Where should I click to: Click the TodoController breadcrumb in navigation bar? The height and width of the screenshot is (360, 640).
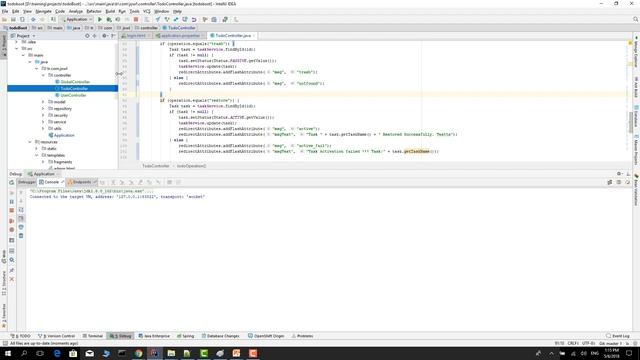pos(179,28)
